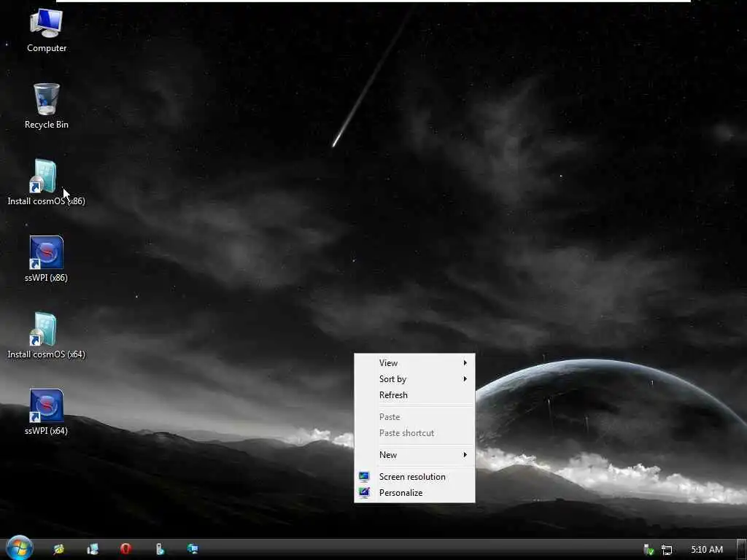Click the Show desktop button at taskbar end

(x=741, y=550)
